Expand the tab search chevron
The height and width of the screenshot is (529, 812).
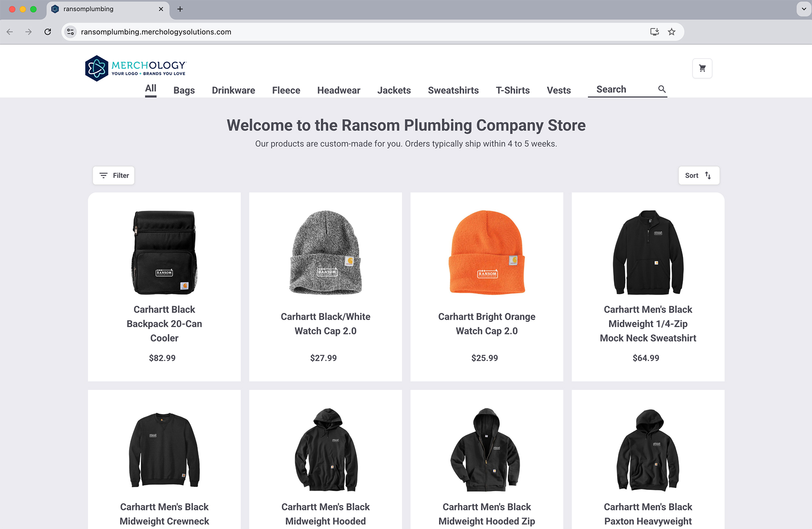pos(803,9)
